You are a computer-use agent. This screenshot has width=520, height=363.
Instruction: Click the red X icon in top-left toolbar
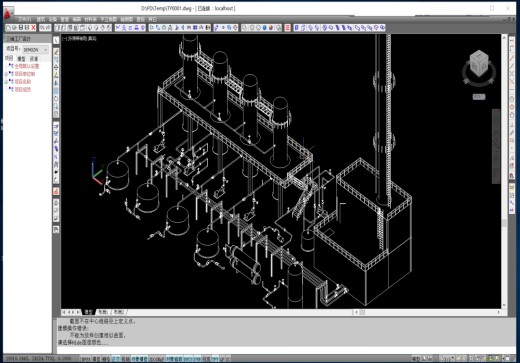[x=33, y=28]
